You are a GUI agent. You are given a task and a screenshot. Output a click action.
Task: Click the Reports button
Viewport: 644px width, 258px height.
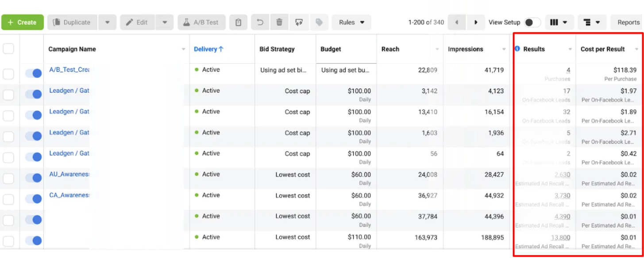coord(628,22)
